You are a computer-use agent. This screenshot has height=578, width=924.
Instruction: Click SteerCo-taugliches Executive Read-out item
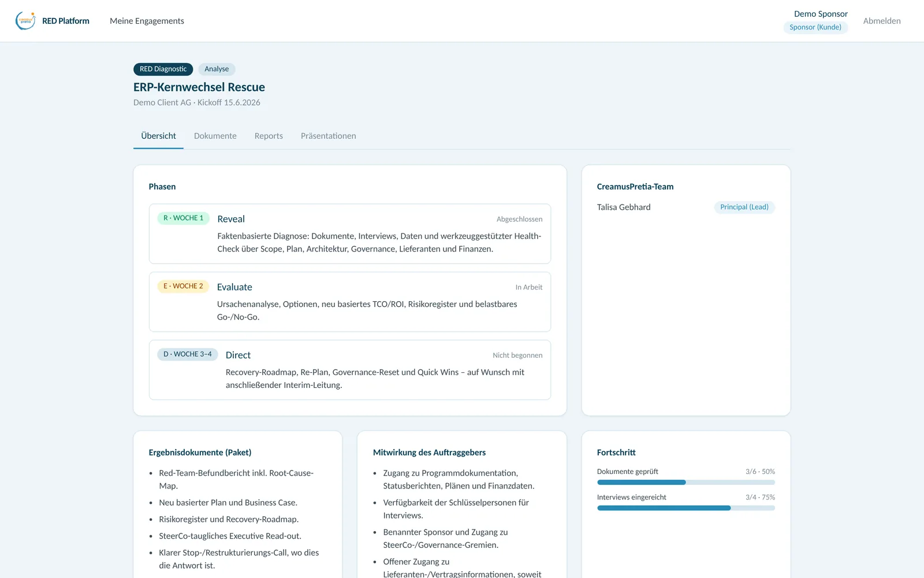pyautogui.click(x=230, y=536)
